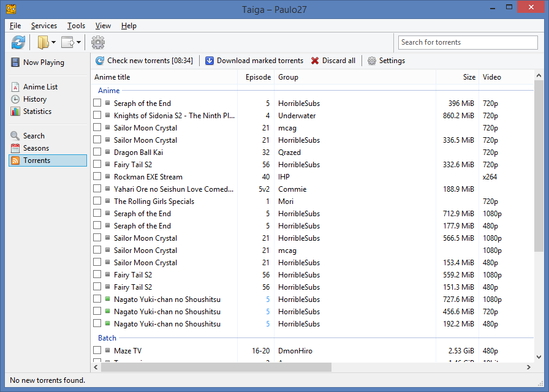Focus the Search for torrents field
The height and width of the screenshot is (392, 549).
[468, 42]
